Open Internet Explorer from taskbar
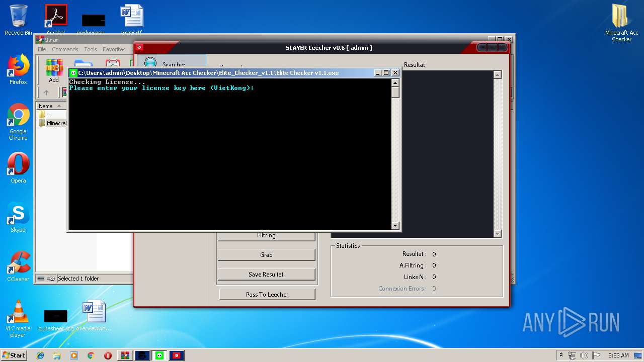This screenshot has height=362, width=644. 40,355
